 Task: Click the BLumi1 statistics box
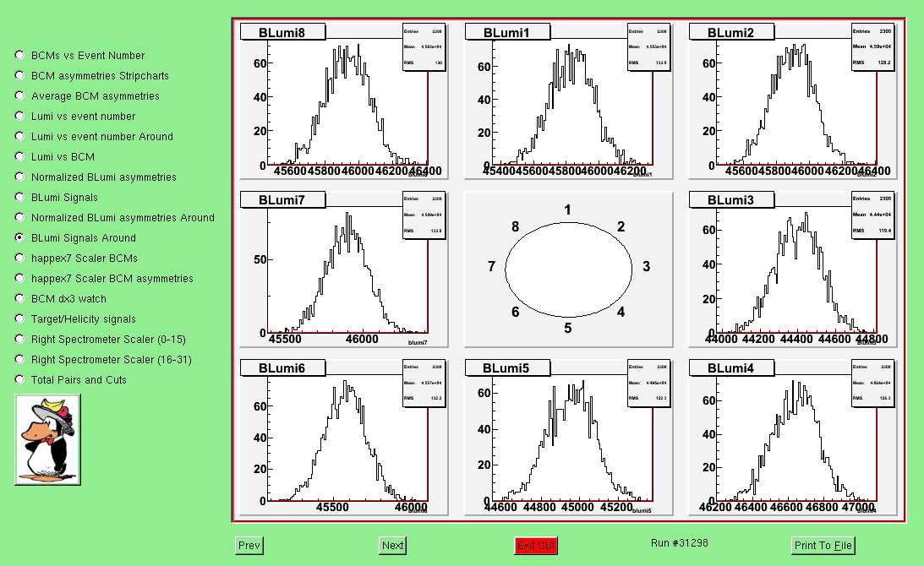[648, 47]
